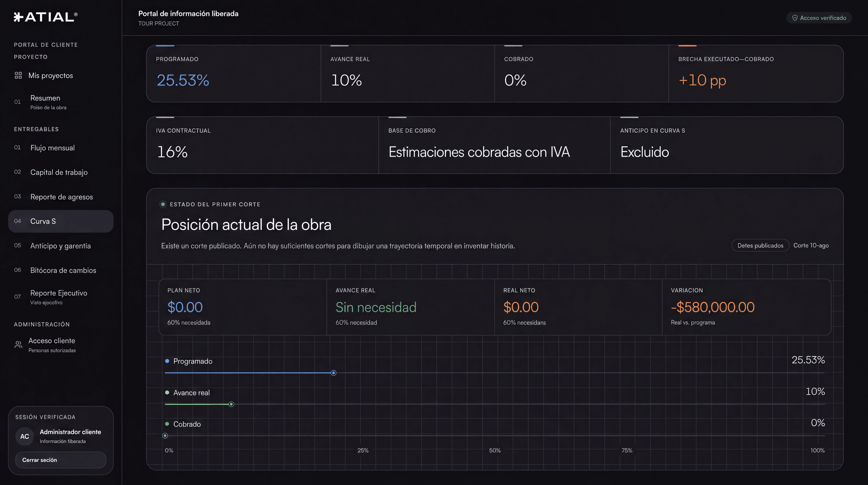
Task: Open Antícipo y garentía
Action: (61, 246)
